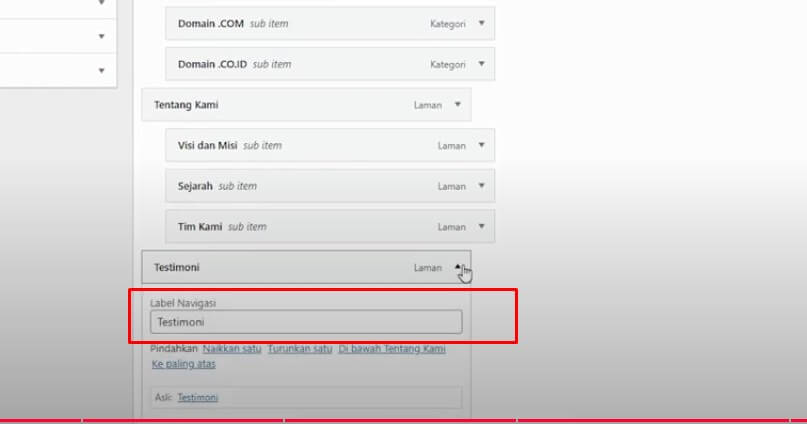Click the Label Navigasi input field

(x=306, y=322)
